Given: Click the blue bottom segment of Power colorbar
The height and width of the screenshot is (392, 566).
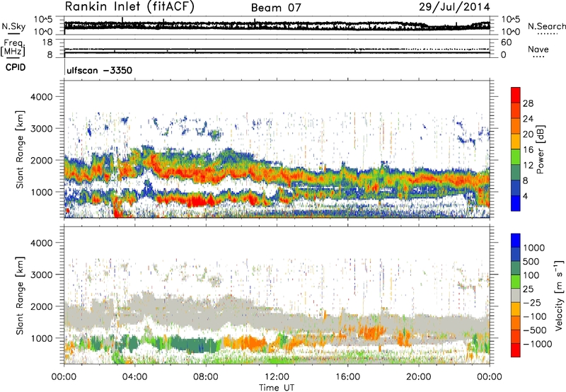Looking at the screenshot, I should coord(516,204).
